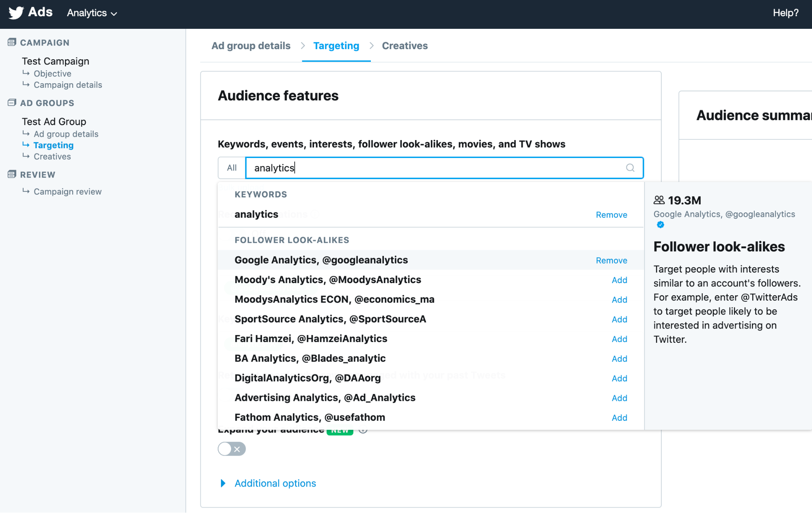Click the audience size people icon

[x=659, y=200]
